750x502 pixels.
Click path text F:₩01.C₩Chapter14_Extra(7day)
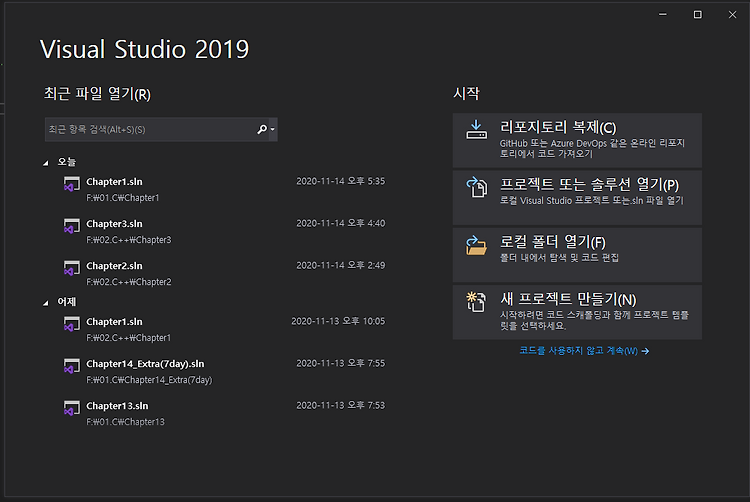(149, 380)
